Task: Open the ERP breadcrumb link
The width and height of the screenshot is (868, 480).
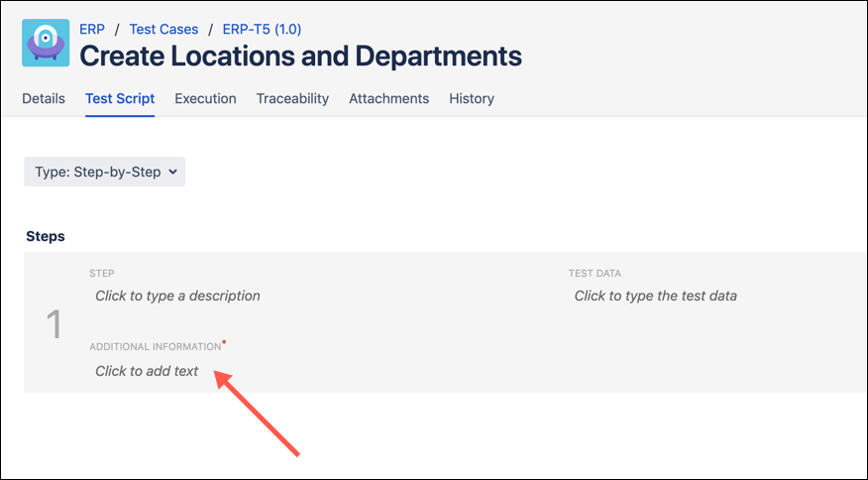Action: point(92,30)
